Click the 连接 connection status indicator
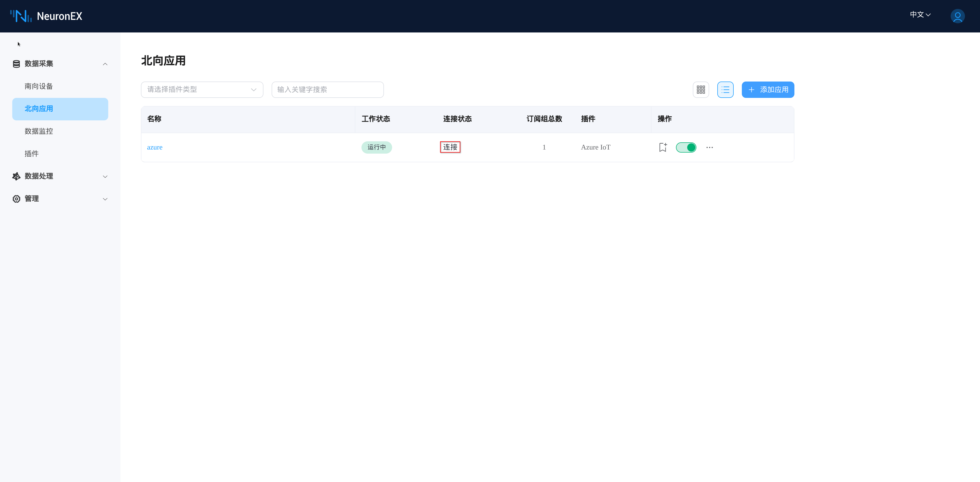 coord(450,147)
